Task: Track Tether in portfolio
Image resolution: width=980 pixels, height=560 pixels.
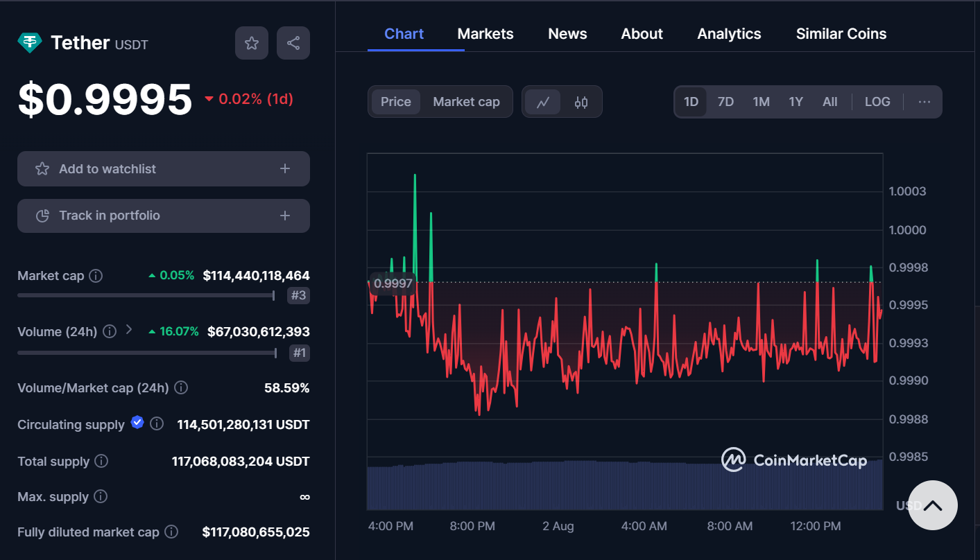Action: [x=164, y=216]
